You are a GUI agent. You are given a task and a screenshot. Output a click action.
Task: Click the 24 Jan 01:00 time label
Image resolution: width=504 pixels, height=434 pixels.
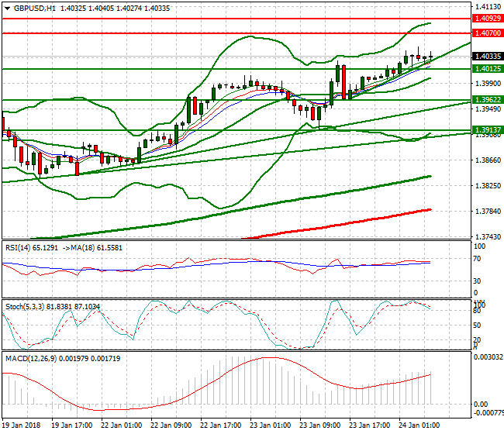[x=419, y=425]
